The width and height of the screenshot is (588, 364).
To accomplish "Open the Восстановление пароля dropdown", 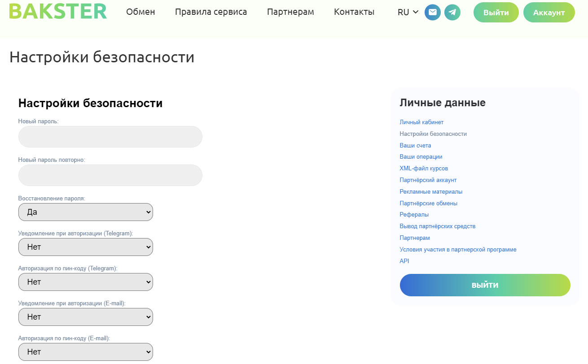I will (x=86, y=212).
